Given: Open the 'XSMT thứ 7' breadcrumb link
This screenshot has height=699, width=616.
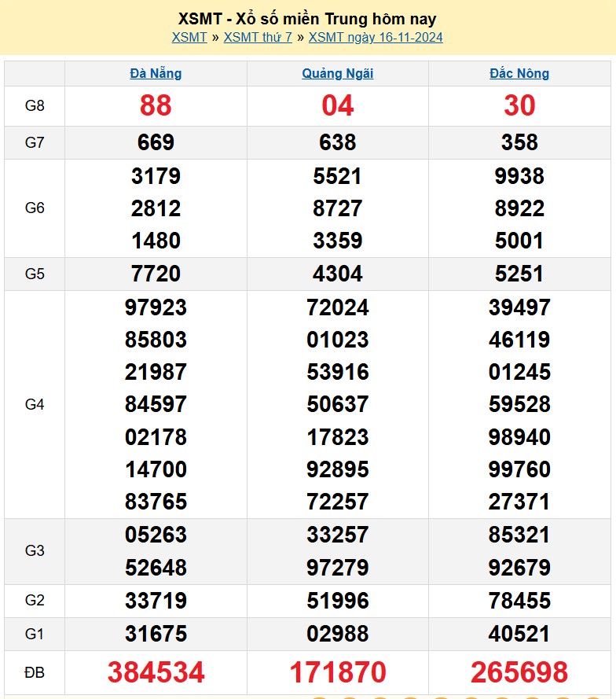Looking at the screenshot, I should [x=258, y=37].
